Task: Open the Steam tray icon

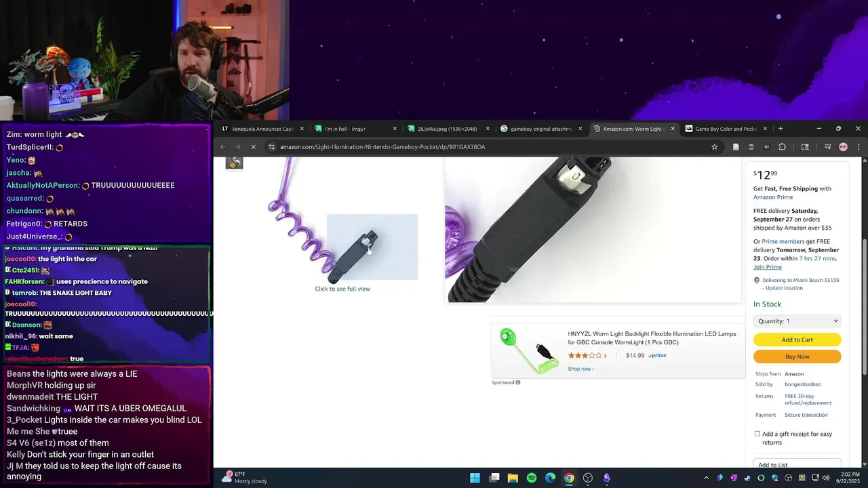Action: click(747, 478)
